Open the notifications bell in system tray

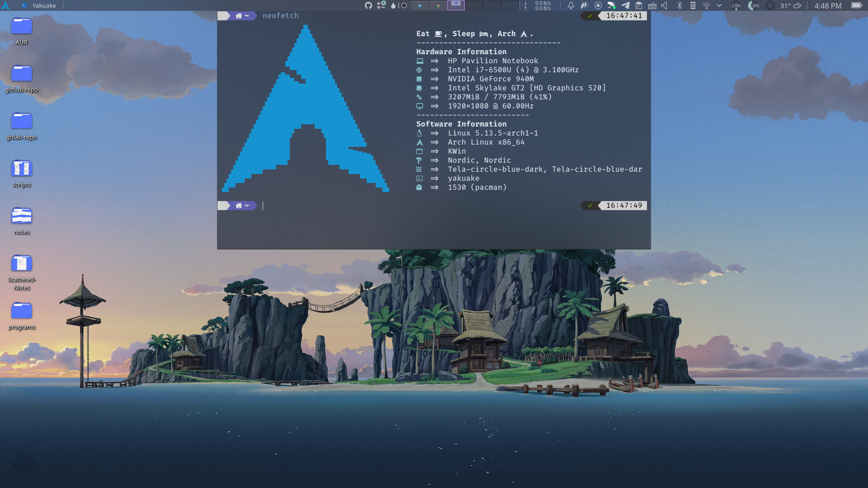click(x=571, y=5)
